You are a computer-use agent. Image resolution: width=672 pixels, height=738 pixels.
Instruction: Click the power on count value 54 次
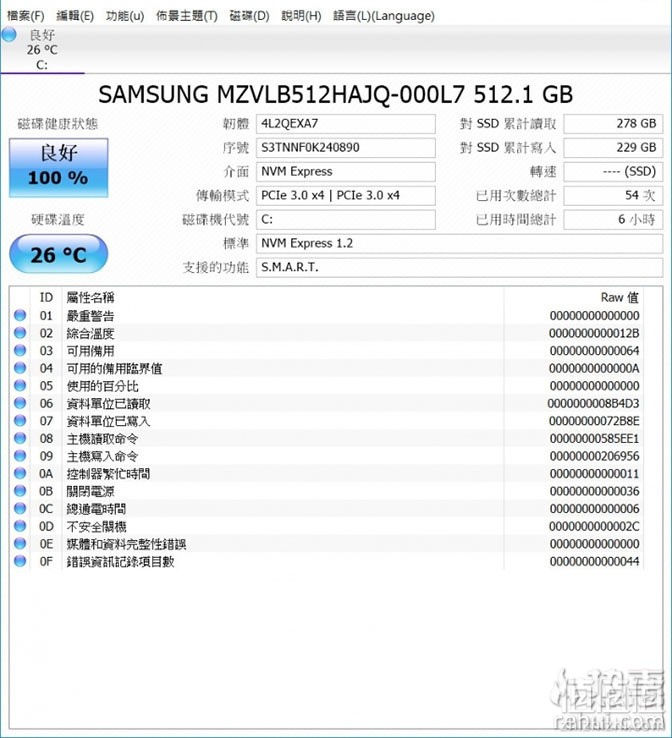click(x=613, y=196)
